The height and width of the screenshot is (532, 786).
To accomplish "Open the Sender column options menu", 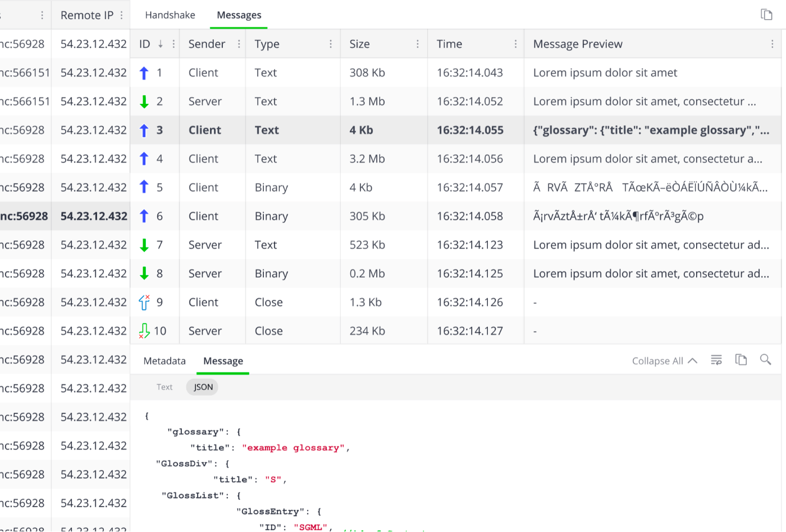I will click(x=239, y=44).
